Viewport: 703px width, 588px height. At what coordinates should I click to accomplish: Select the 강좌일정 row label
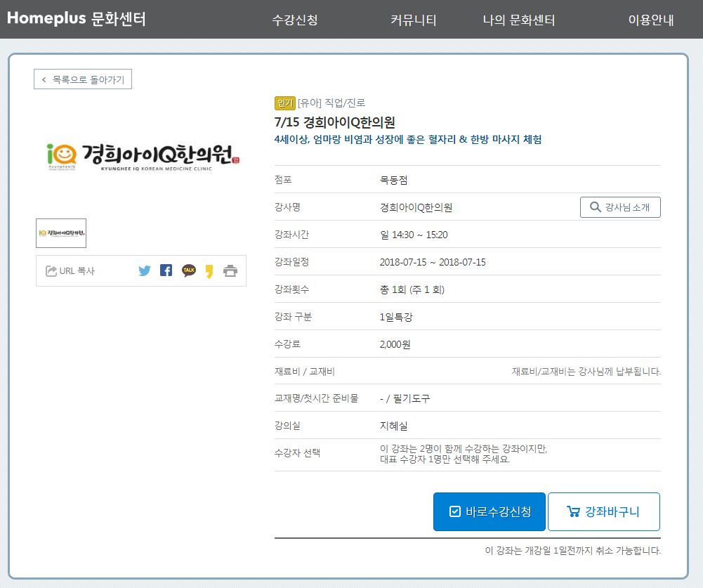pos(291,262)
